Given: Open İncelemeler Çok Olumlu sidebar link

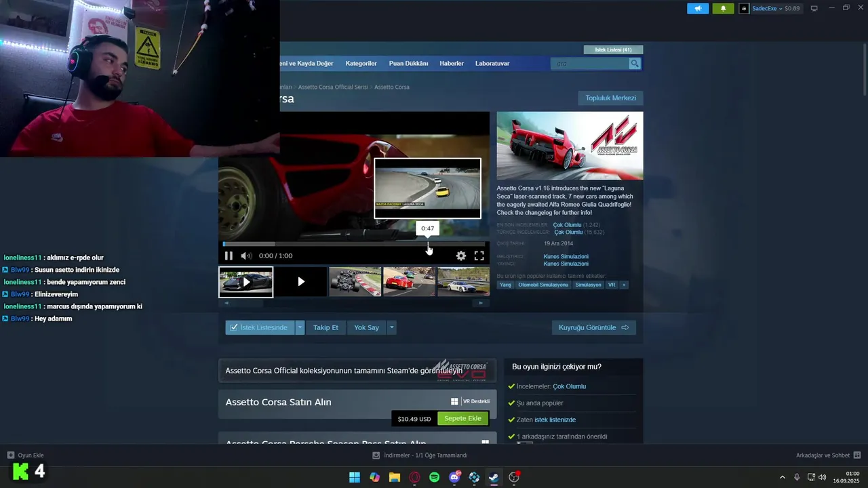Looking at the screenshot, I should click(x=569, y=386).
